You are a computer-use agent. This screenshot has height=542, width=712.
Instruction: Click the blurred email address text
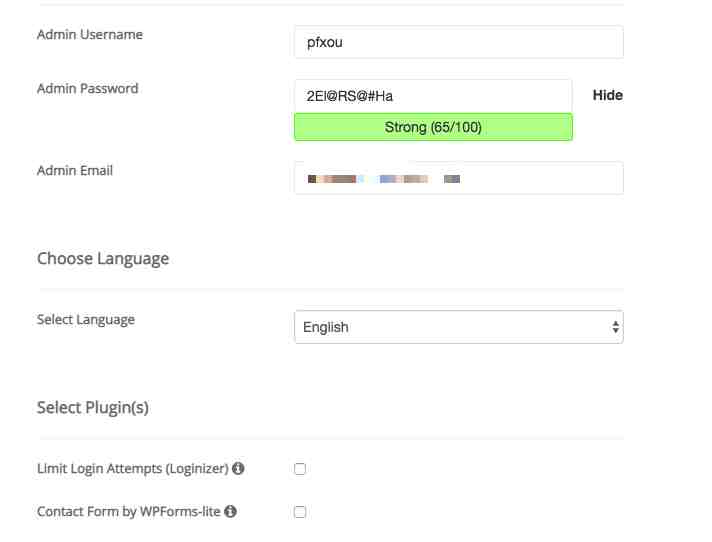pos(384,179)
